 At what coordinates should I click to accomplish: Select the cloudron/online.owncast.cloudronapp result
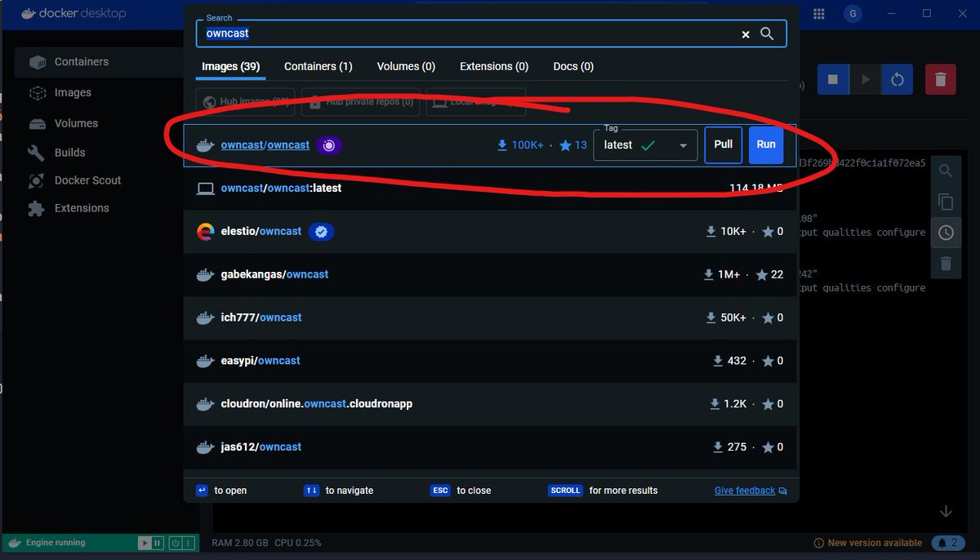coord(490,404)
